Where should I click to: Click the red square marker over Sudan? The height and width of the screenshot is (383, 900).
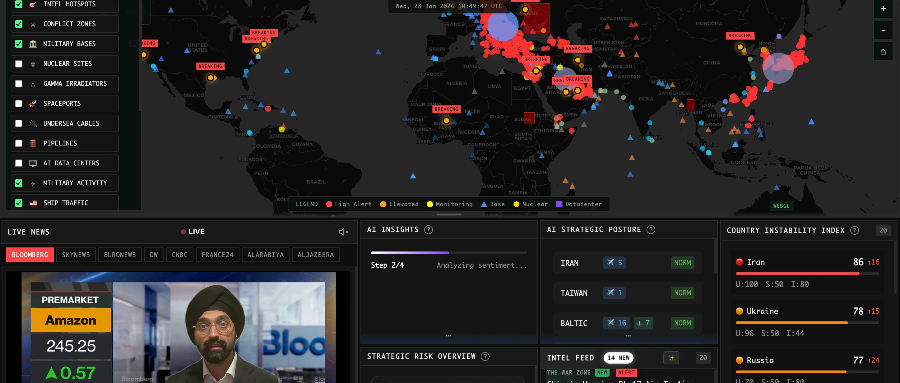[x=529, y=117]
